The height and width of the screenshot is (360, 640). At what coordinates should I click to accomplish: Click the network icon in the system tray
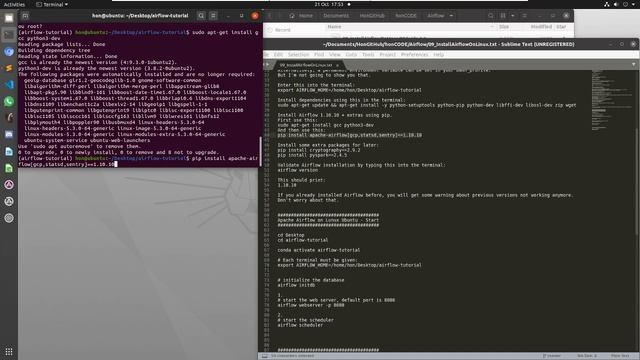[607, 4]
